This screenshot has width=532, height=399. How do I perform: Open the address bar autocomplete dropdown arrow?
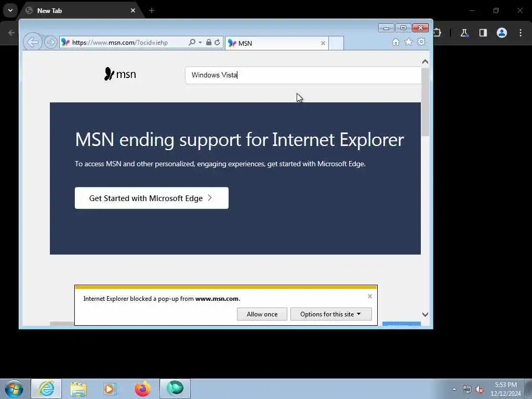click(200, 43)
